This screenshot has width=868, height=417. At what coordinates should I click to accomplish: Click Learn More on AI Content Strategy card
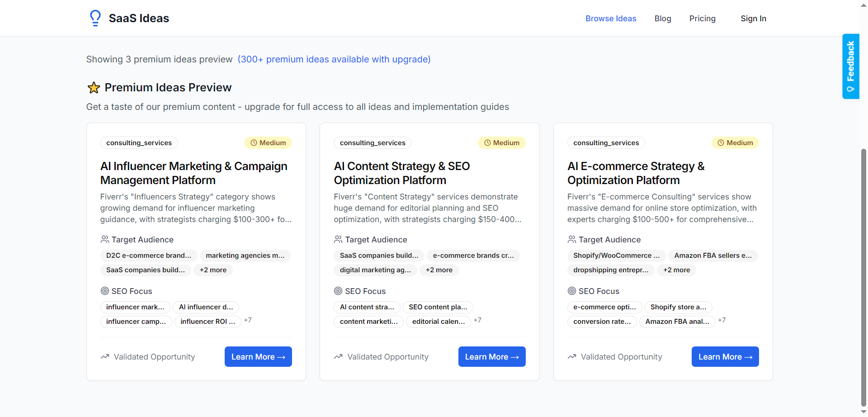click(x=492, y=357)
